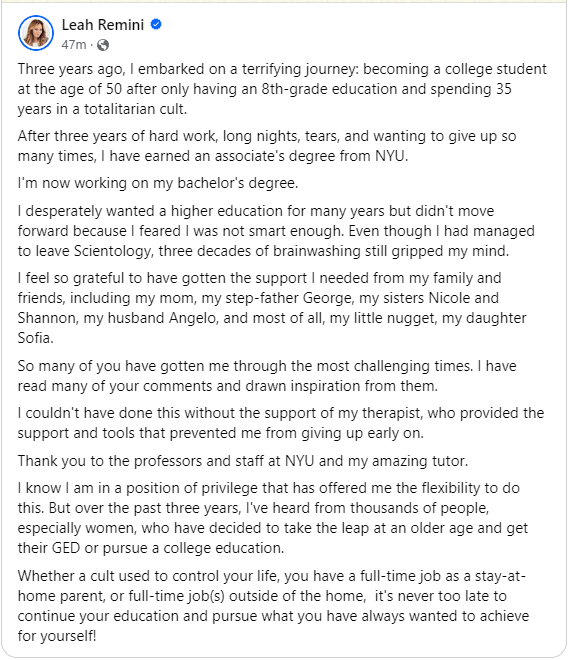Click the paragraph about a position of privilege
The width and height of the screenshot is (569, 660).
coord(273,518)
